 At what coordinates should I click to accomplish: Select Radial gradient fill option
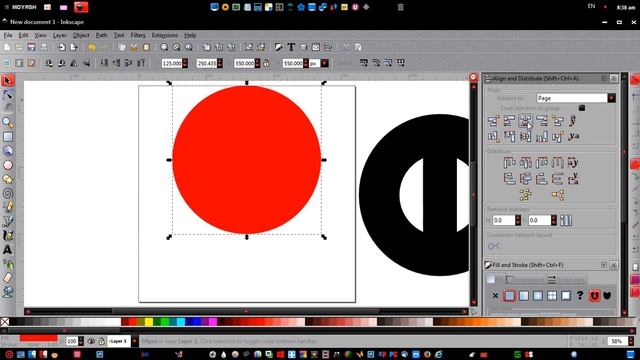[538, 296]
